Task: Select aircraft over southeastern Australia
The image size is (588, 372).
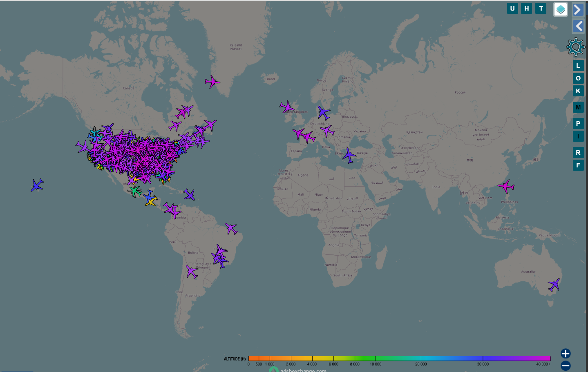Action: click(x=554, y=285)
